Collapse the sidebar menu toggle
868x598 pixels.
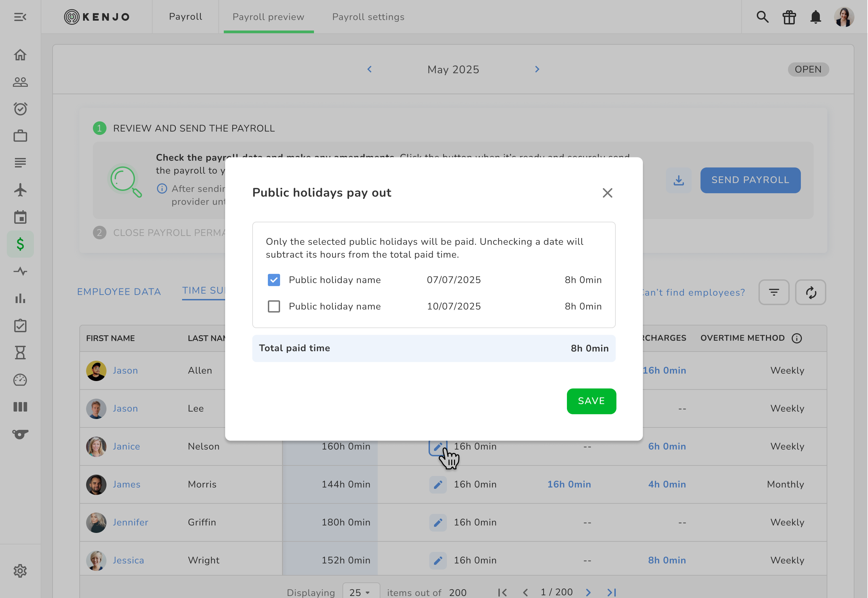point(20,17)
